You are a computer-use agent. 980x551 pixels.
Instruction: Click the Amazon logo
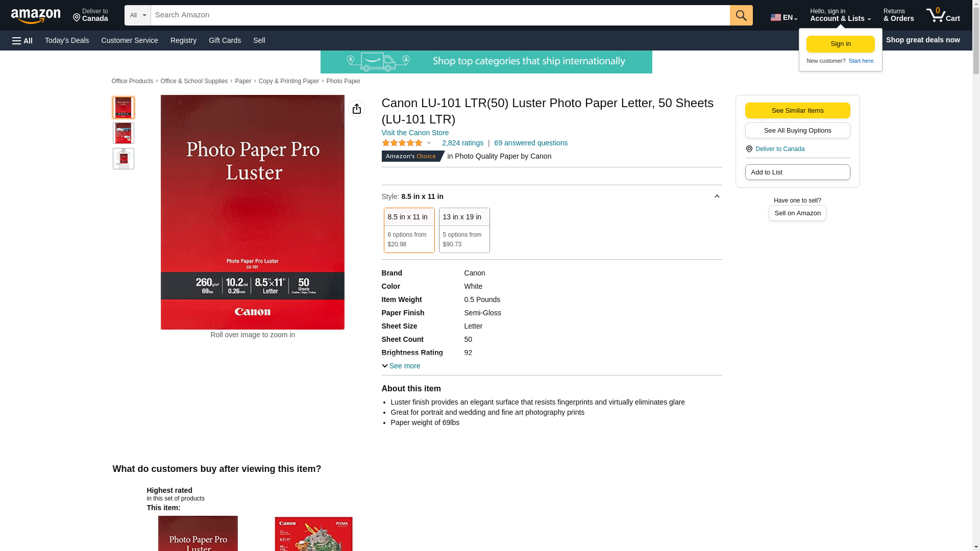[x=36, y=16]
